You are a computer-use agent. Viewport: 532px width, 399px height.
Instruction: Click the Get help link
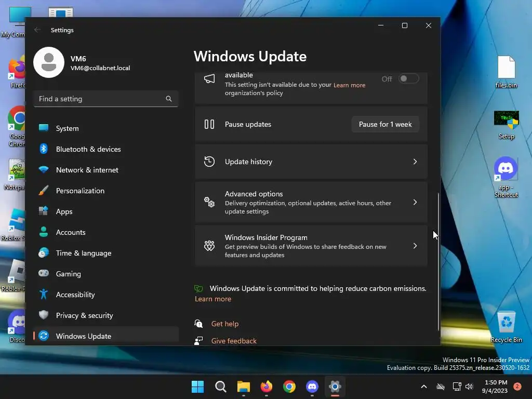click(224, 324)
